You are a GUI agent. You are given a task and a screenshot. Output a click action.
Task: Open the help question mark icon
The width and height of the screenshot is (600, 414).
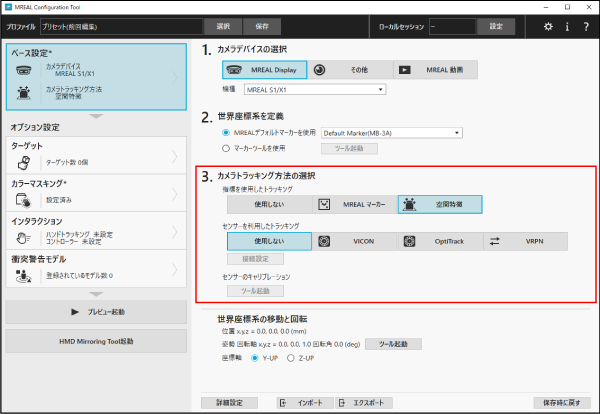coord(586,27)
